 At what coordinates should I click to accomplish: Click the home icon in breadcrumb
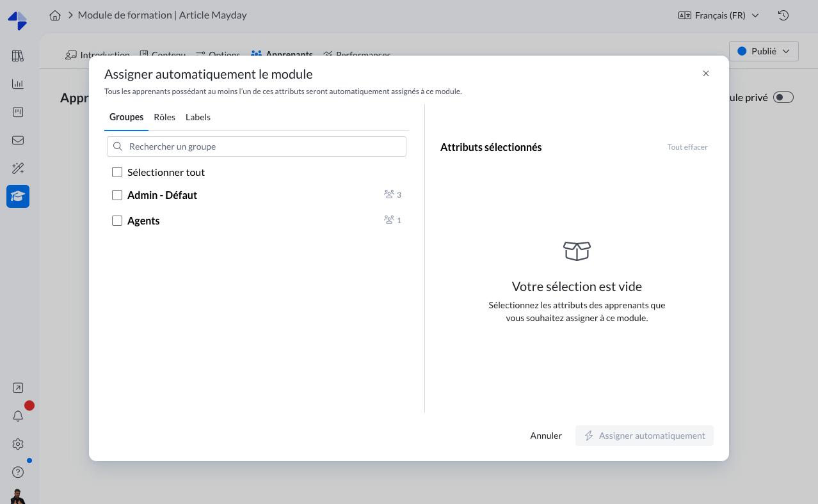pos(55,15)
